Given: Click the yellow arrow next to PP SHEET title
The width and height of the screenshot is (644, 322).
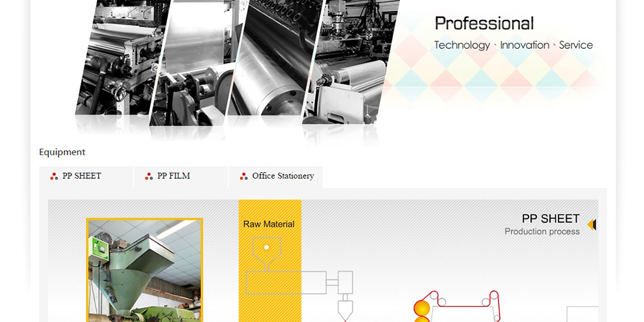Looking at the screenshot, I should coord(592,225).
